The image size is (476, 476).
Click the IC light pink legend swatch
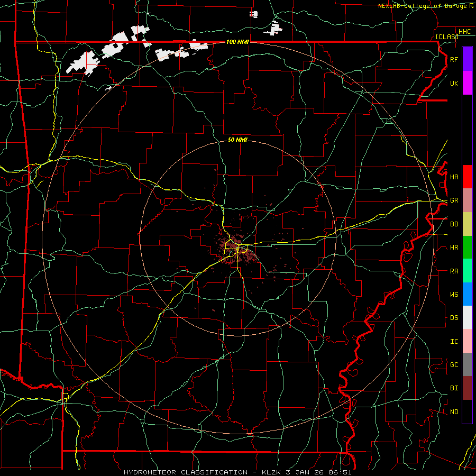tap(467, 341)
